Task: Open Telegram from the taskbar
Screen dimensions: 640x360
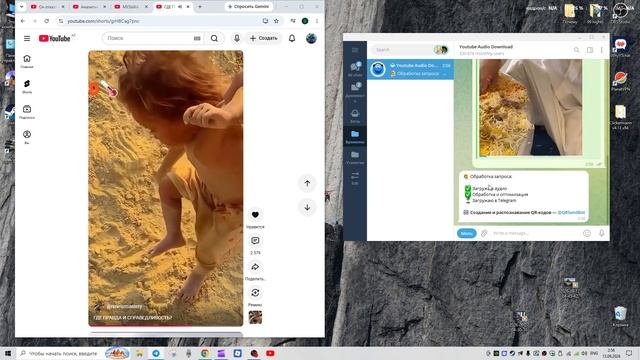Action: (x=156, y=353)
